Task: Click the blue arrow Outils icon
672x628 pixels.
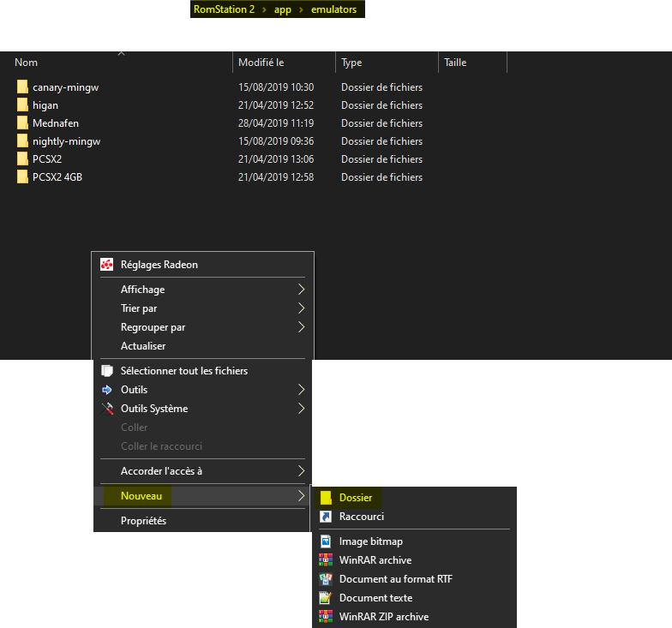Action: tap(106, 389)
